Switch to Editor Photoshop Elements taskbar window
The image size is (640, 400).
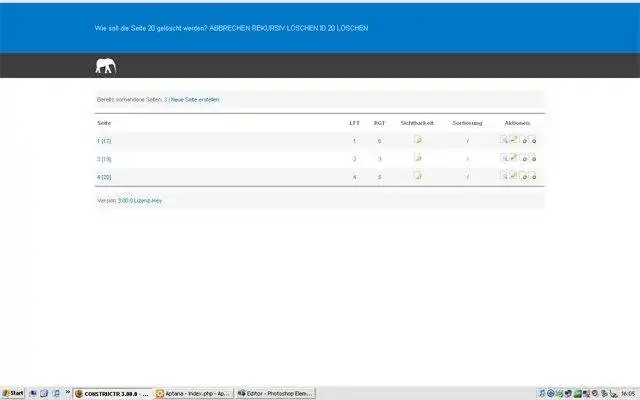pos(276,394)
